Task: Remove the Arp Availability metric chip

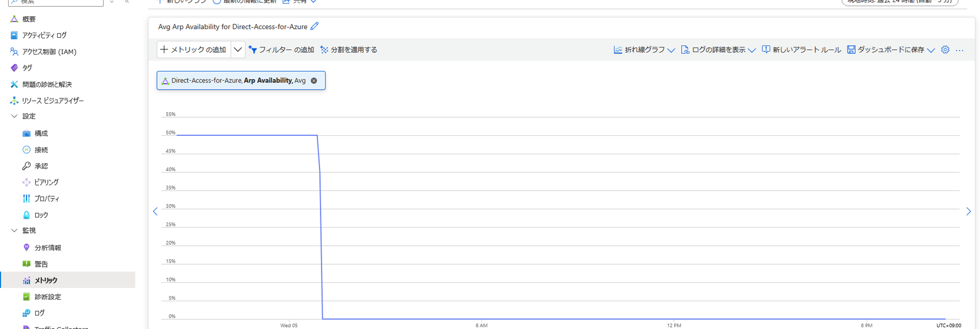Action: (314, 81)
